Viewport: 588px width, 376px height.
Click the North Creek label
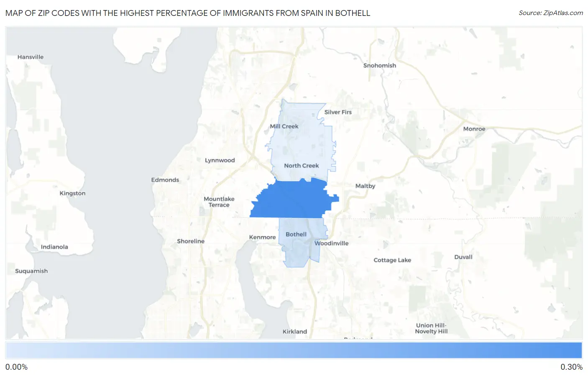pyautogui.click(x=302, y=166)
